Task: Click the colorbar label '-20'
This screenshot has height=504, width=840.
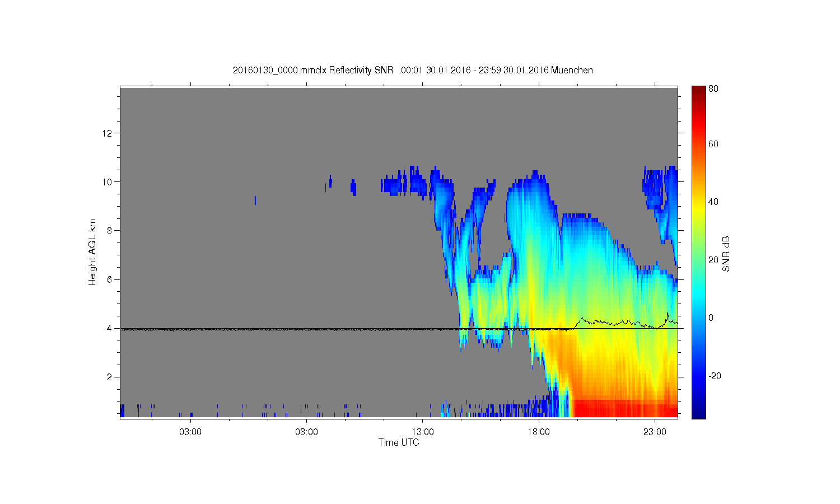Action: pyautogui.click(x=715, y=376)
